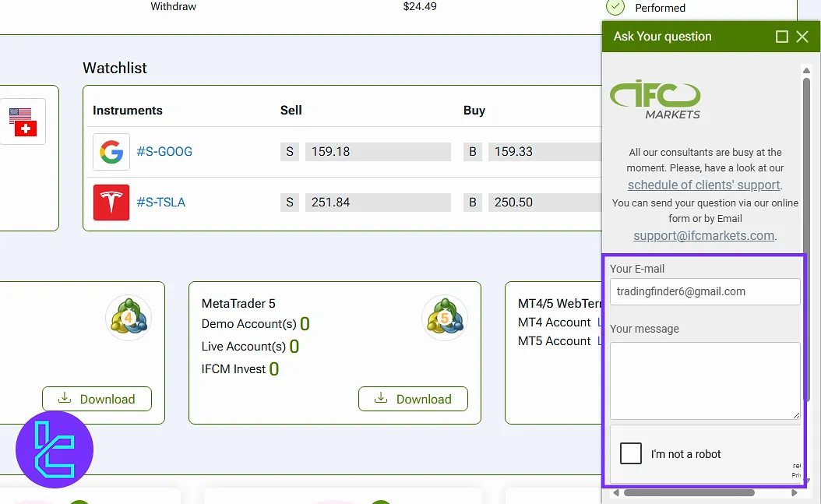Close the Ask Your question chat panel
The width and height of the screenshot is (821, 504).
tap(802, 37)
